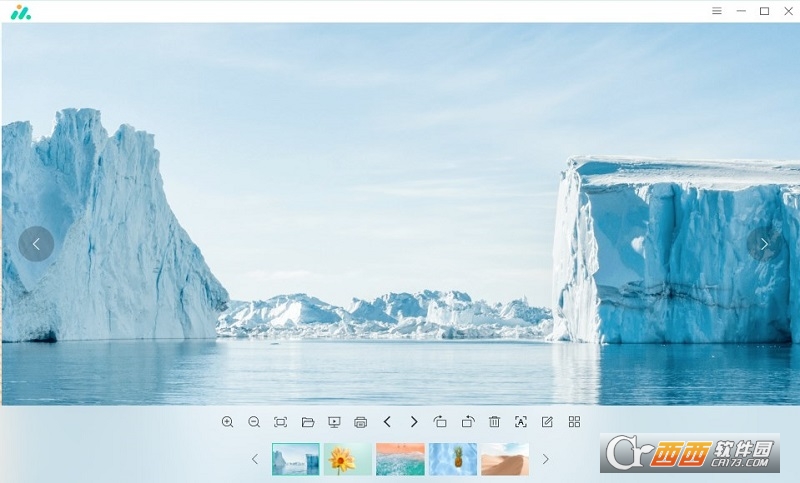The width and height of the screenshot is (800, 483).
Task: Select the desert dunes thumbnail
Action: click(x=505, y=459)
